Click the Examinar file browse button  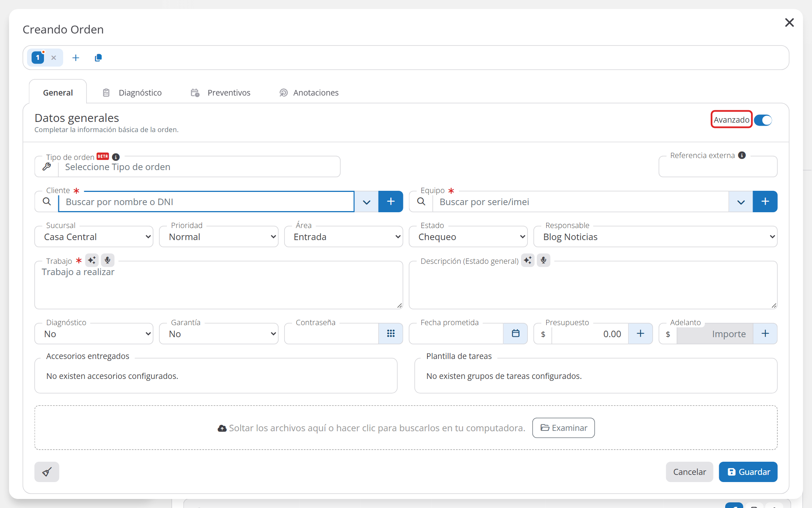tap(564, 428)
